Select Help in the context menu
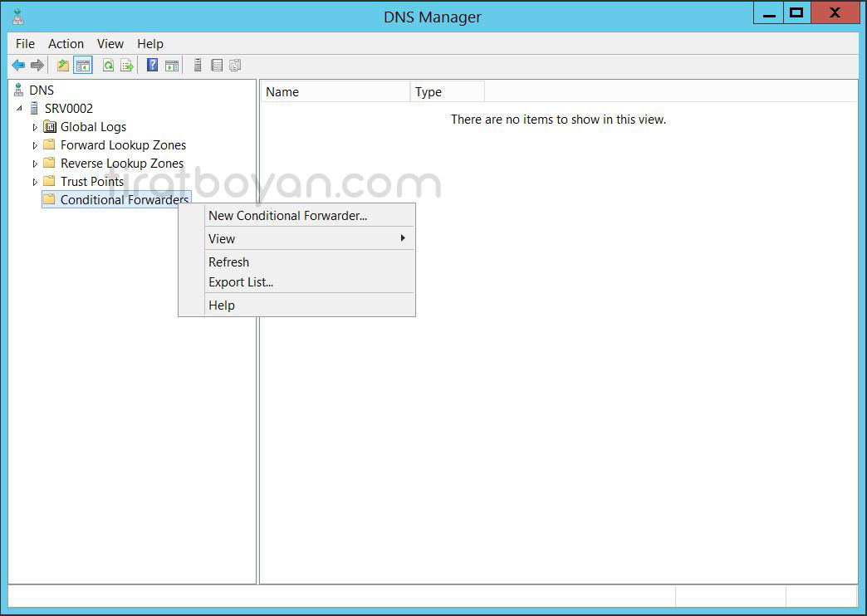867x616 pixels. 296,306
